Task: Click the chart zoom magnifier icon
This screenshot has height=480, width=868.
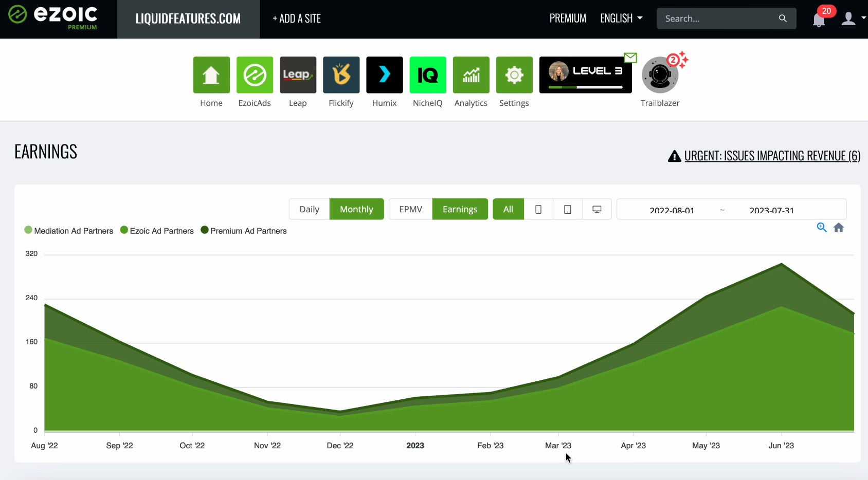Action: click(822, 228)
